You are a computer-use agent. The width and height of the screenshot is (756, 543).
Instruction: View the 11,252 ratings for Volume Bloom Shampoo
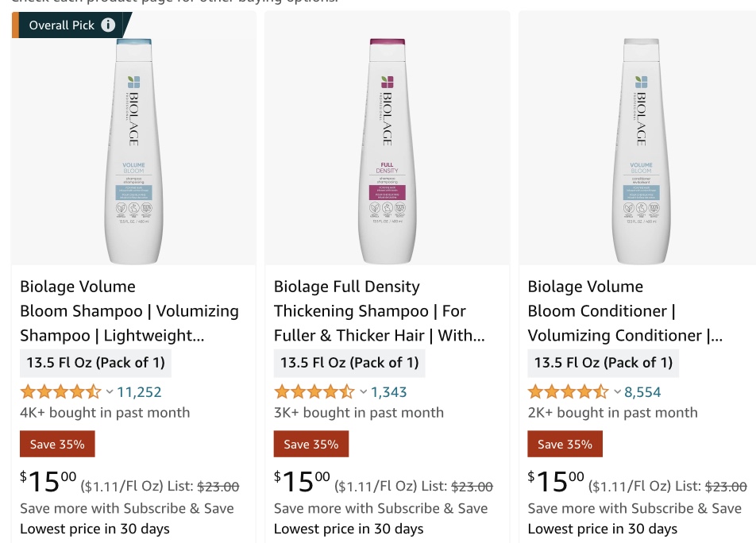[x=139, y=391]
